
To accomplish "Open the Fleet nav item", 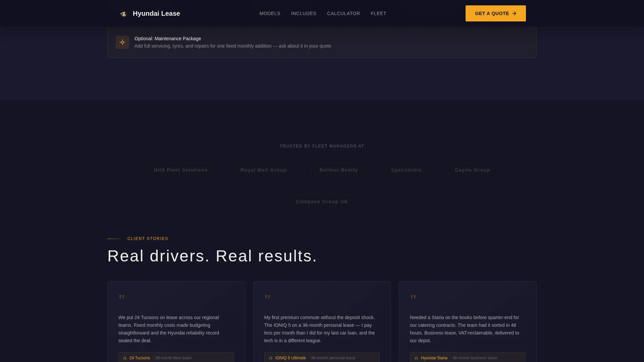I will click(378, 13).
